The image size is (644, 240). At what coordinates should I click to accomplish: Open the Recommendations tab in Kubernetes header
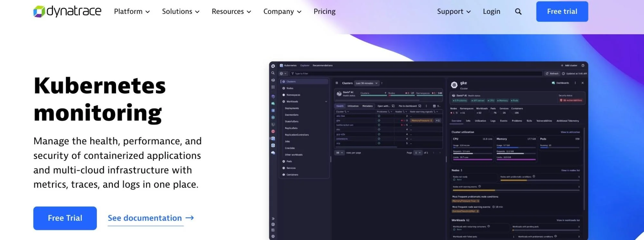pos(322,65)
